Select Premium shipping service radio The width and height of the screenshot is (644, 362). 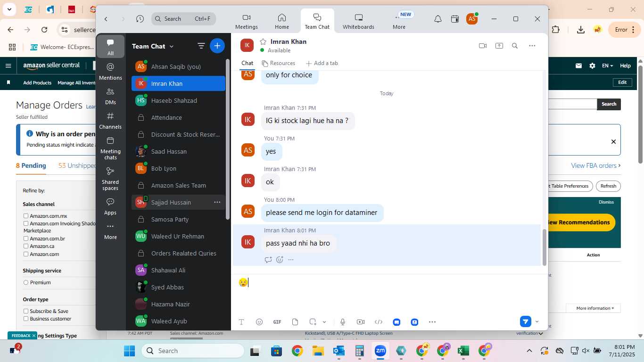coord(26,282)
